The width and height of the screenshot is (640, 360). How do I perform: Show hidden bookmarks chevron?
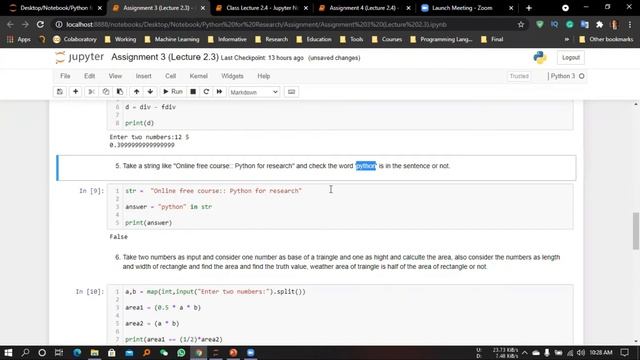click(x=567, y=40)
